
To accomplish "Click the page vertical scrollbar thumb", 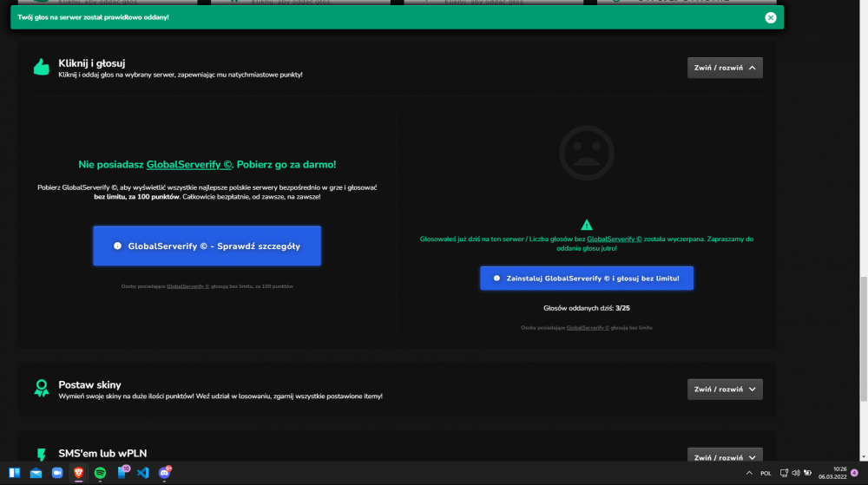I will [x=863, y=338].
